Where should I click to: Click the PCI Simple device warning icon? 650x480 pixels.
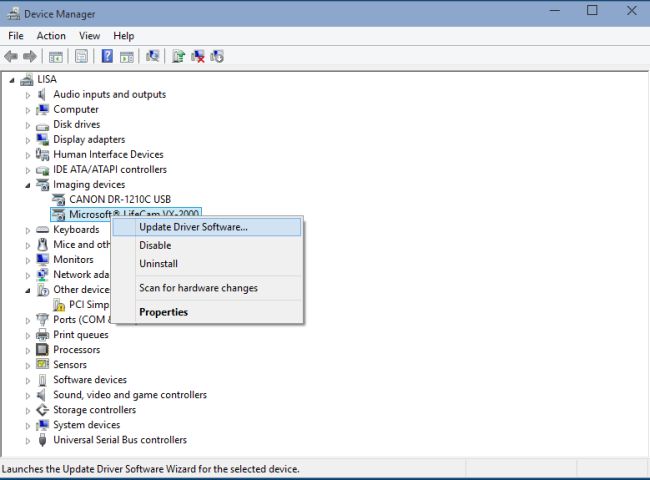[x=59, y=305]
